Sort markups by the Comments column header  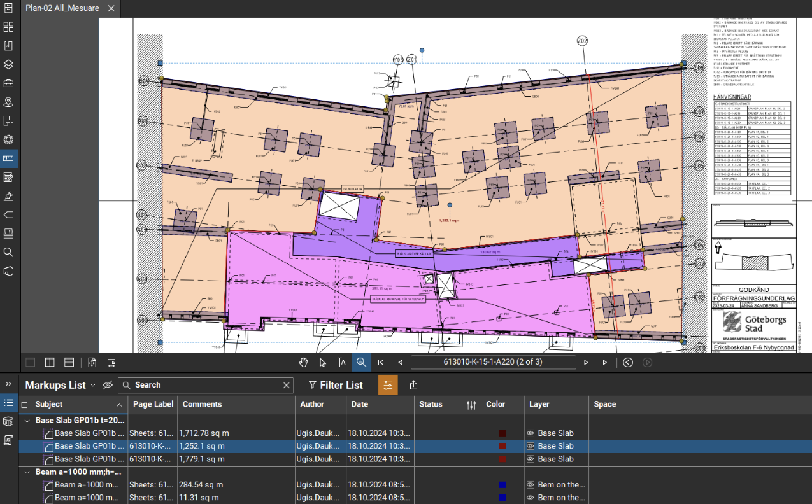pyautogui.click(x=203, y=404)
